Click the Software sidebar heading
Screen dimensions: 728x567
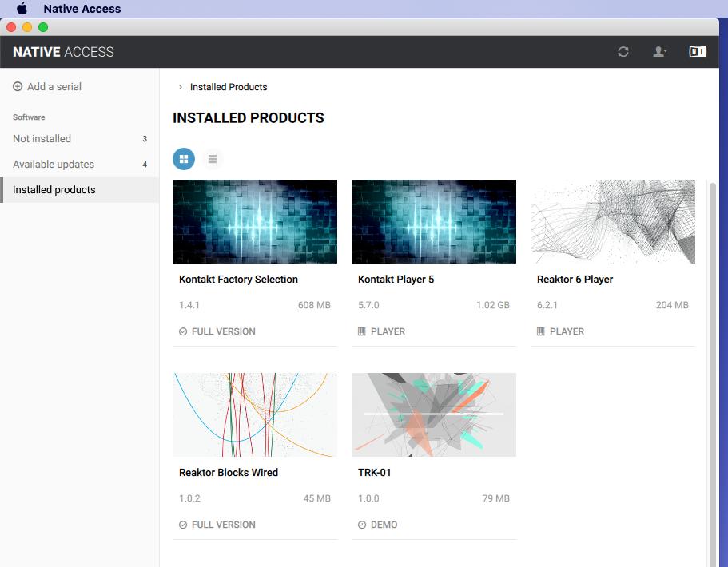[x=29, y=117]
